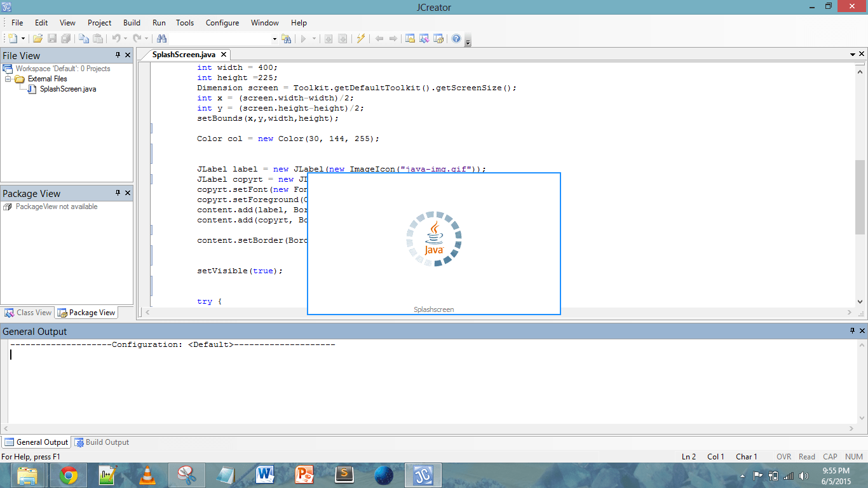
Task: Click the editor vertical scrollbar thumb
Action: 860,197
